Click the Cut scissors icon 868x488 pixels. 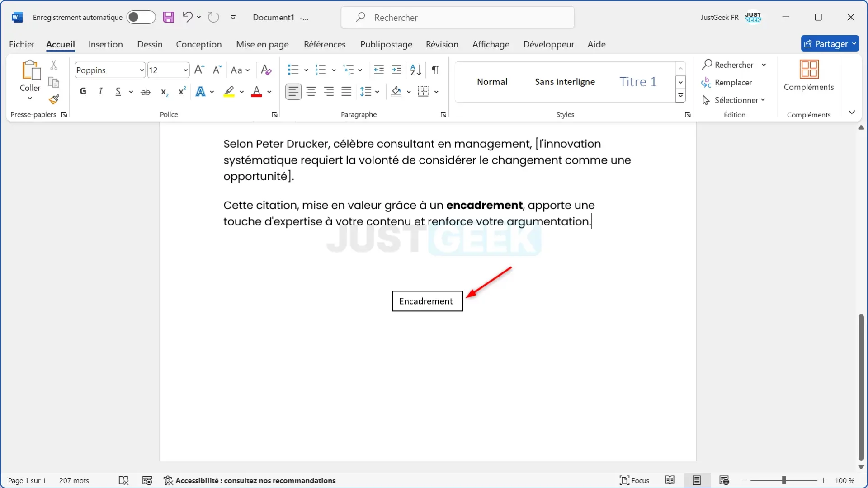tap(54, 65)
